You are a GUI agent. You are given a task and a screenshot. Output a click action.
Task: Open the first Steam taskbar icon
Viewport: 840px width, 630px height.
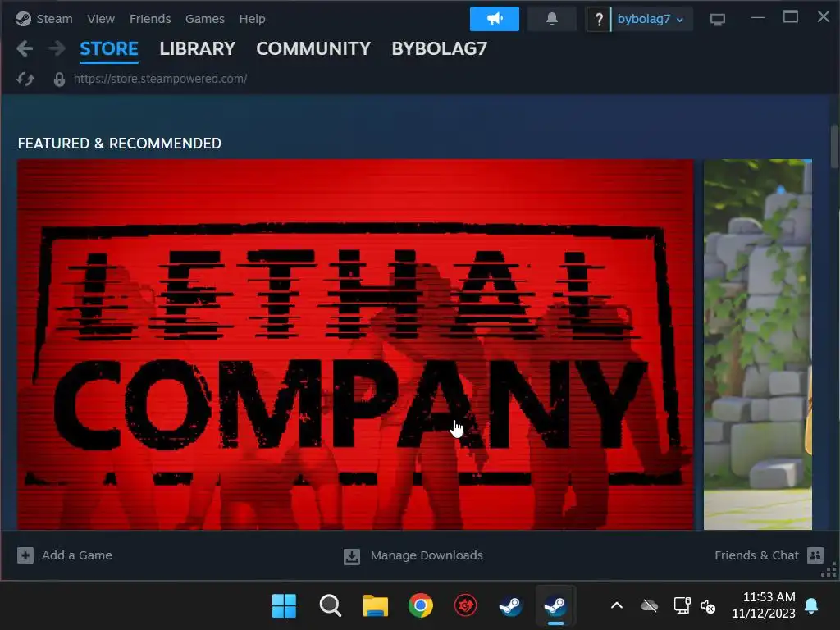pyautogui.click(x=510, y=606)
